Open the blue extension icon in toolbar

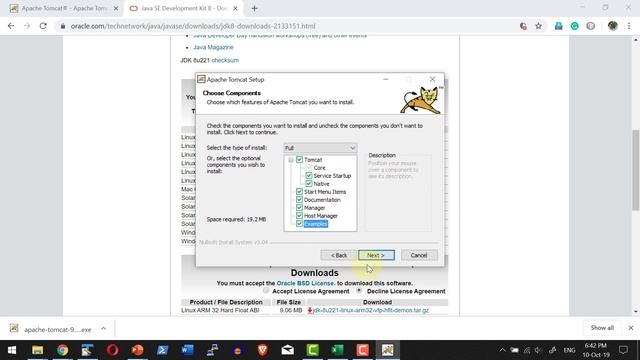[558, 26]
